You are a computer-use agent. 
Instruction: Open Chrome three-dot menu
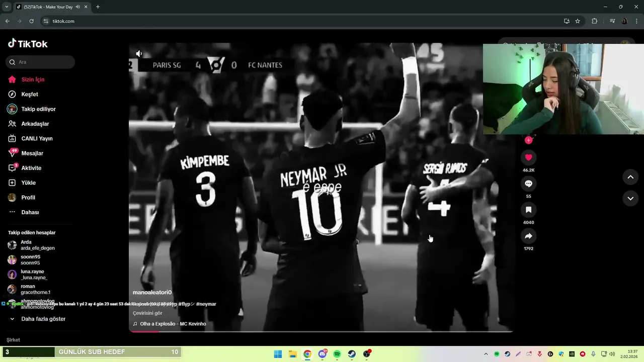(636, 21)
